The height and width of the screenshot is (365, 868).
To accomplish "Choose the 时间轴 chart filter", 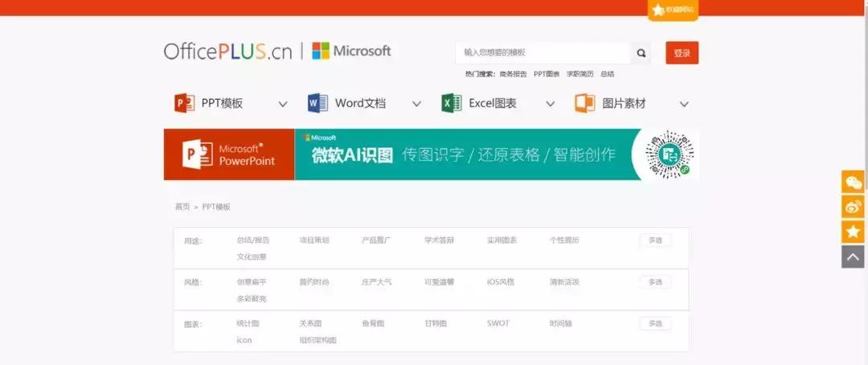I will 561,323.
